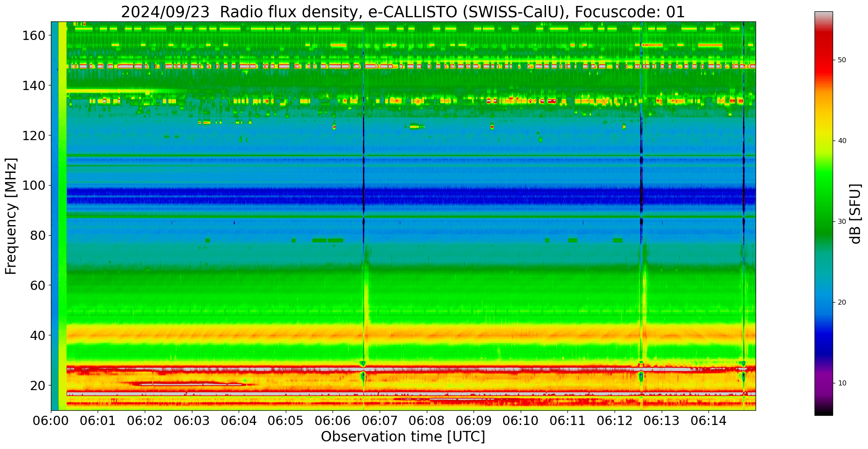Click the 06:12 time tick label
The width and height of the screenshot is (868, 449).
click(x=615, y=420)
